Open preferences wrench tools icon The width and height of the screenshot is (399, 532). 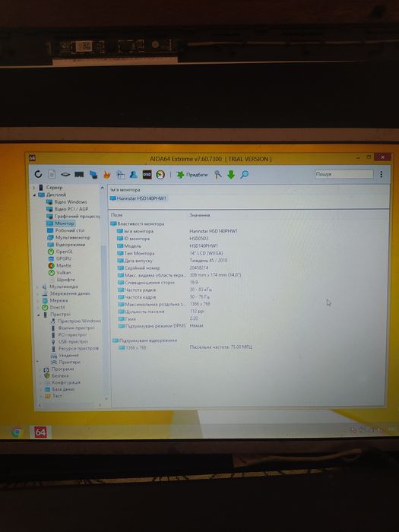tap(217, 174)
